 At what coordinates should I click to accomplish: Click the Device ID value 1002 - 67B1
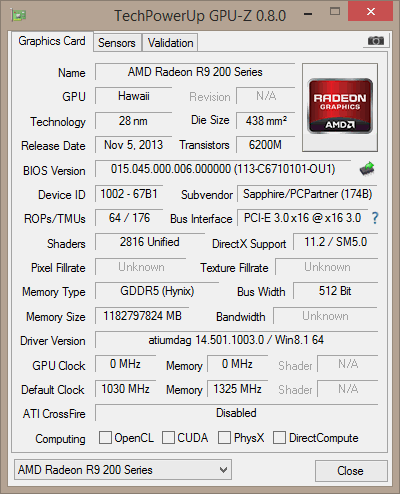click(129, 194)
